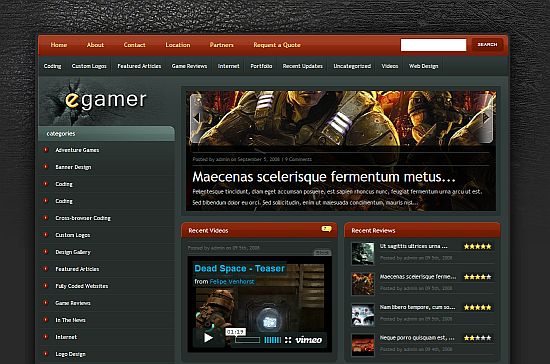Open the Game Reviews category tab

tap(189, 66)
